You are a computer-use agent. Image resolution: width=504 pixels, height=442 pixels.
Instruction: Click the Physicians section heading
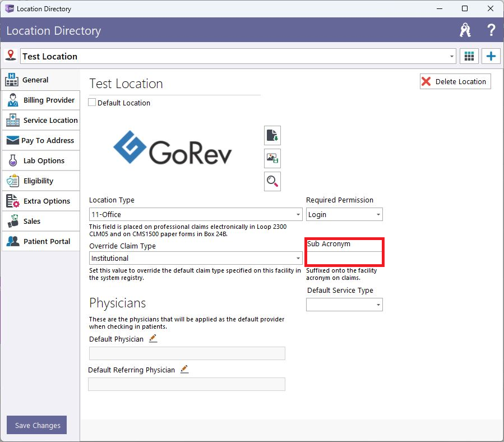click(117, 303)
